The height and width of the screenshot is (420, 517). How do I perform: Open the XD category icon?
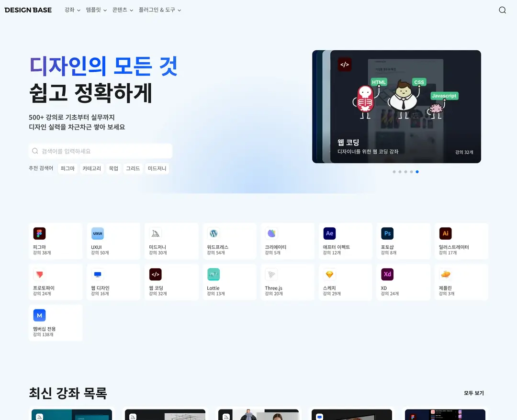pos(387,275)
